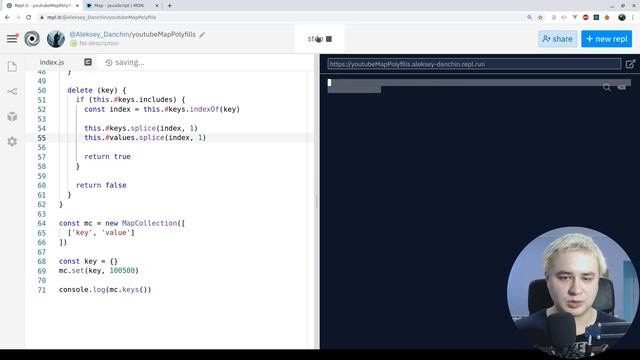This screenshot has height=360, width=640.
Task: Click the Repl.it spiral logo
Action: [32, 39]
